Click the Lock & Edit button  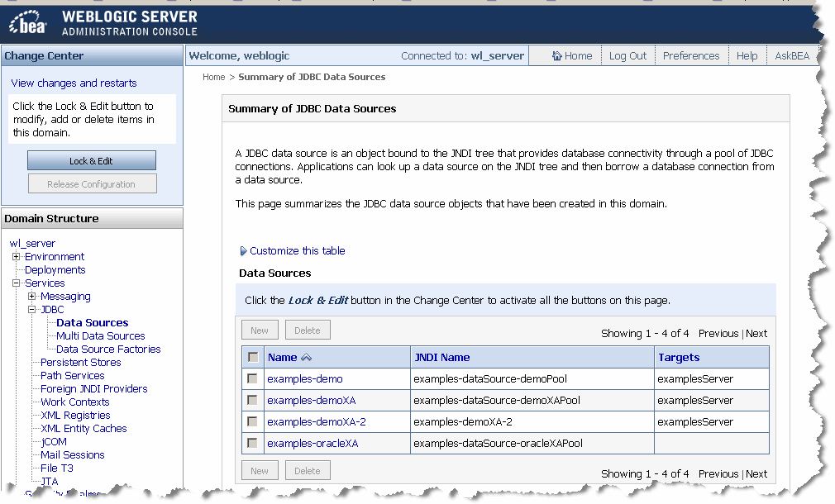(x=92, y=159)
